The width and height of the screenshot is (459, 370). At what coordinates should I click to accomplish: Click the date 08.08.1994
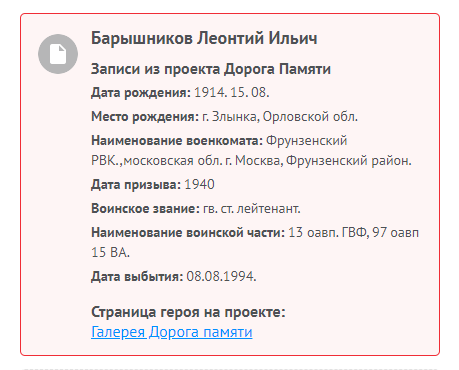(221, 276)
